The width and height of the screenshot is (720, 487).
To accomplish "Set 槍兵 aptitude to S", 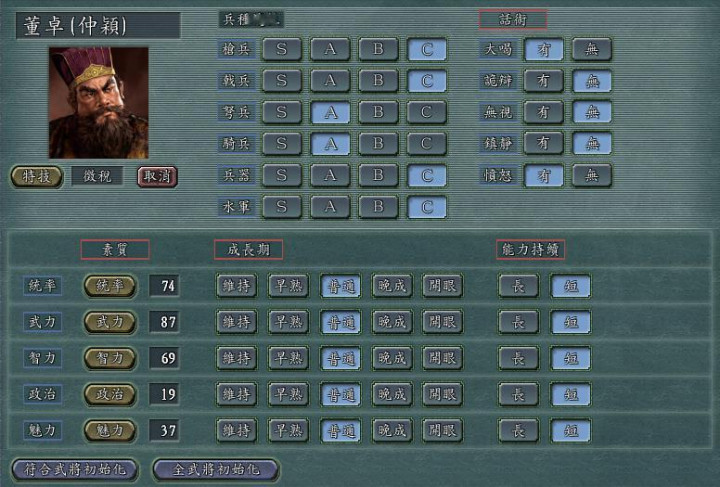I will pos(282,49).
